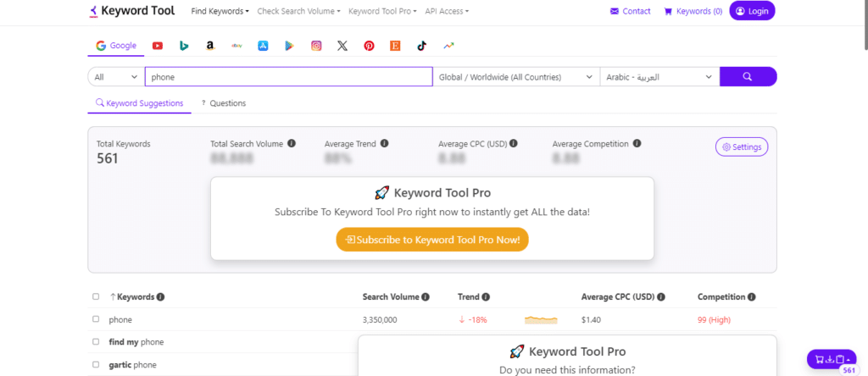
Task: Open the Settings button
Action: pos(742,147)
